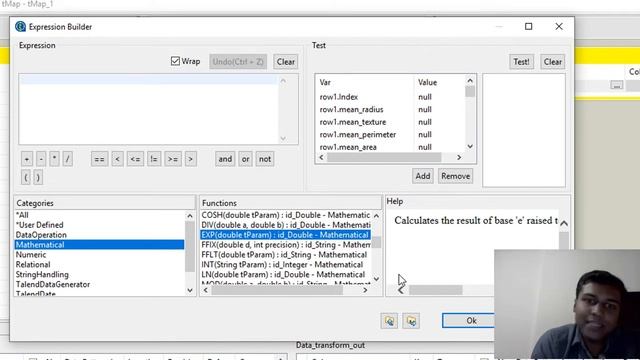Image resolution: width=640 pixels, height=360 pixels.
Task: Select the row1.mean_area variable row
Action: click(391, 147)
